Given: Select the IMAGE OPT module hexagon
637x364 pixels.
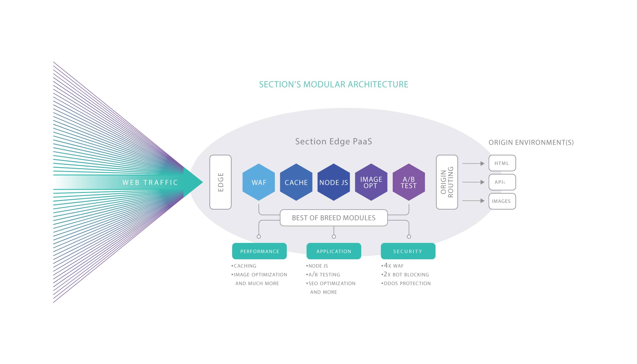Looking at the screenshot, I should tap(370, 182).
